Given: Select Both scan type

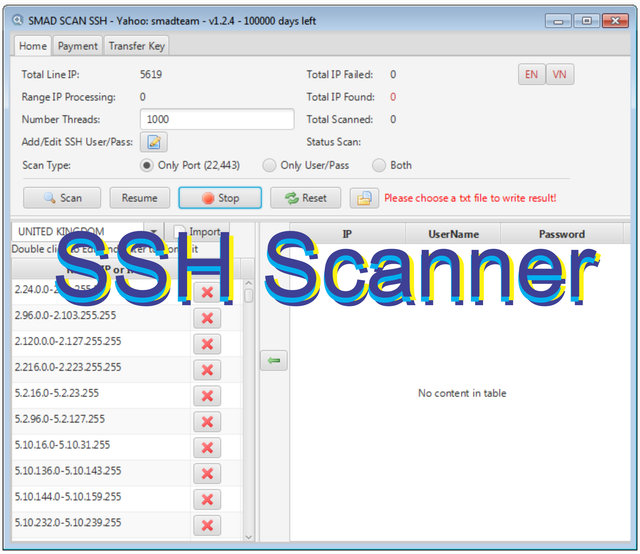Looking at the screenshot, I should point(392,165).
